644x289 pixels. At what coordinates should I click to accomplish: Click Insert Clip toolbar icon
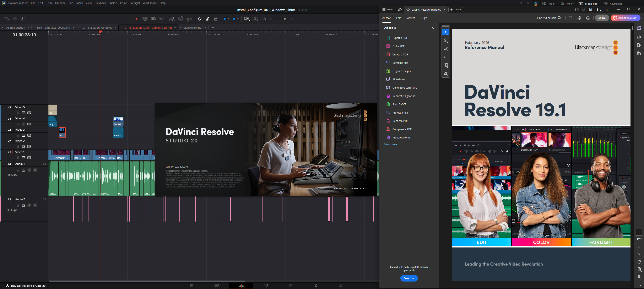[x=172, y=19]
